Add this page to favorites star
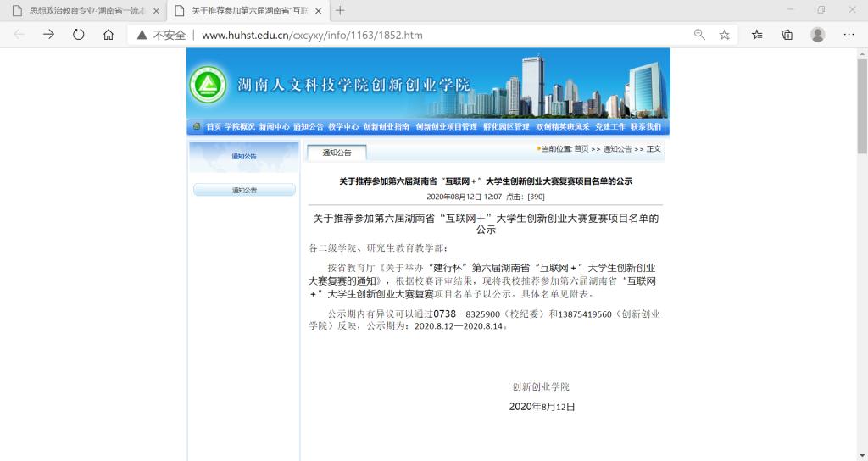The height and width of the screenshot is (461, 868). 724,35
